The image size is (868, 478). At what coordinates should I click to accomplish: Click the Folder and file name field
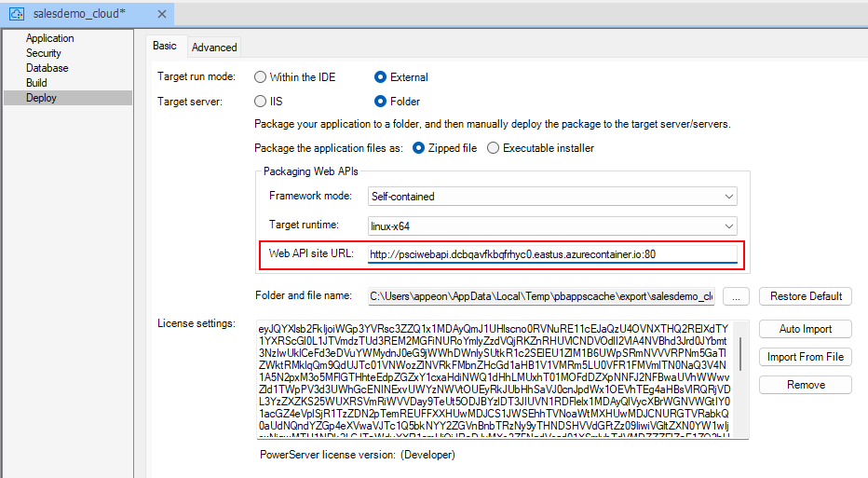click(541, 296)
